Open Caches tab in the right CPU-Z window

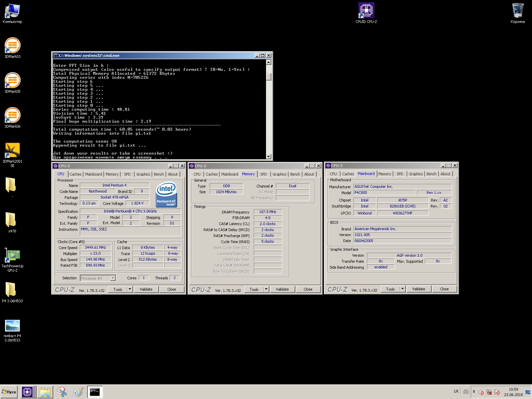[x=348, y=174]
